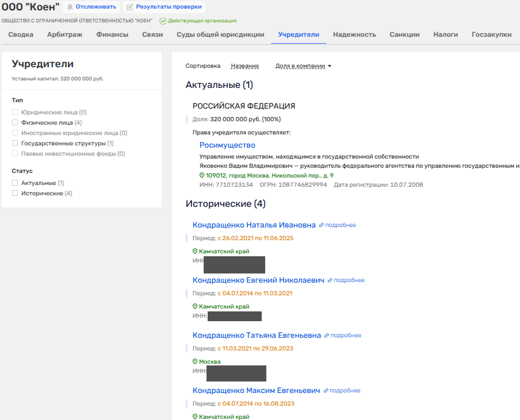Select the Учредители tab
The height and width of the screenshot is (420, 520).
(x=299, y=34)
